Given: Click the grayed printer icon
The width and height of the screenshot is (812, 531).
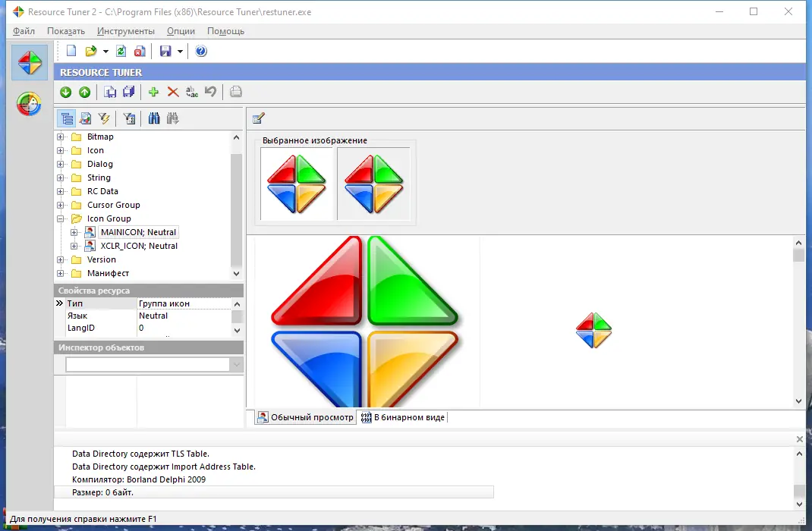Looking at the screenshot, I should click(x=235, y=92).
